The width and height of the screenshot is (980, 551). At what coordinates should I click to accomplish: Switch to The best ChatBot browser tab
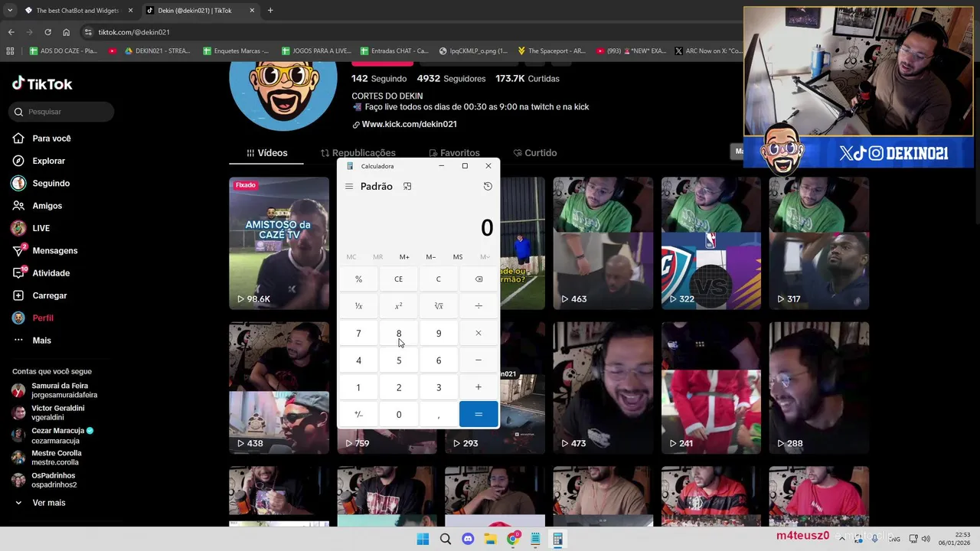[77, 11]
